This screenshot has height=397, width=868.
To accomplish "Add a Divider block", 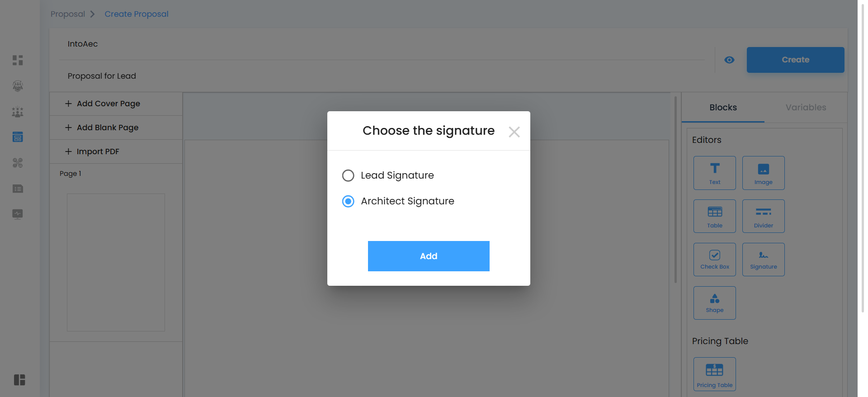I will [763, 216].
